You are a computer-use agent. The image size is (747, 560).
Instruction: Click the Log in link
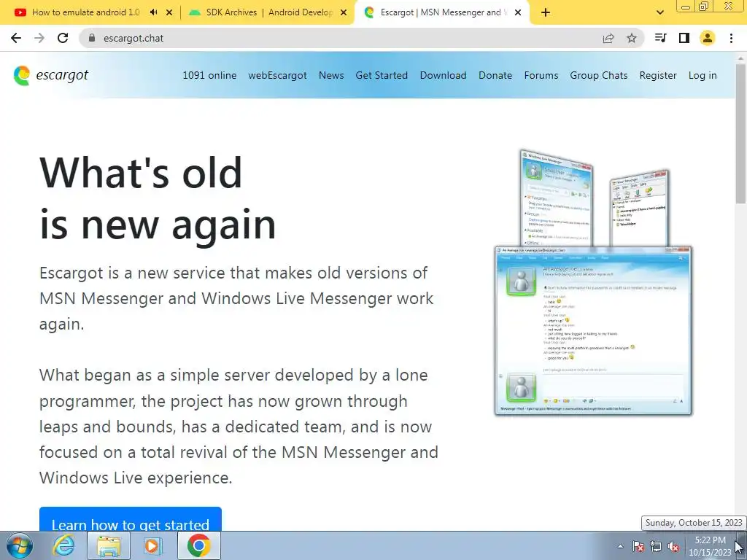click(x=703, y=75)
